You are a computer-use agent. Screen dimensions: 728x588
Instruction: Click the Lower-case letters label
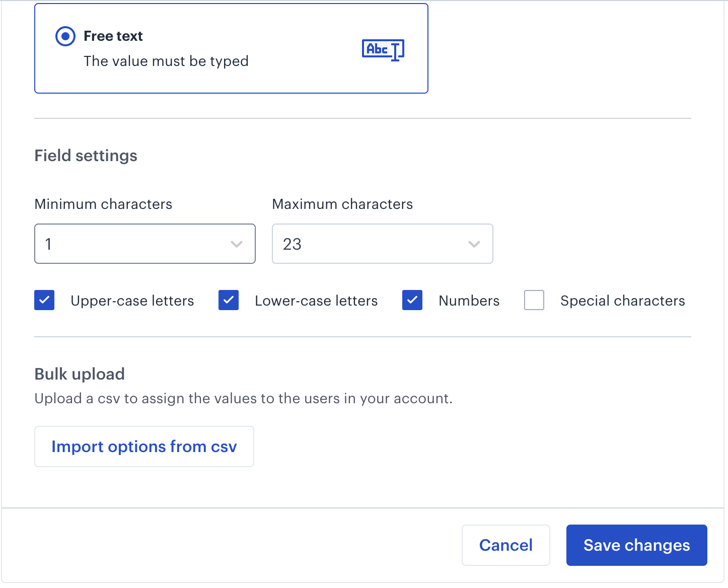pos(316,301)
